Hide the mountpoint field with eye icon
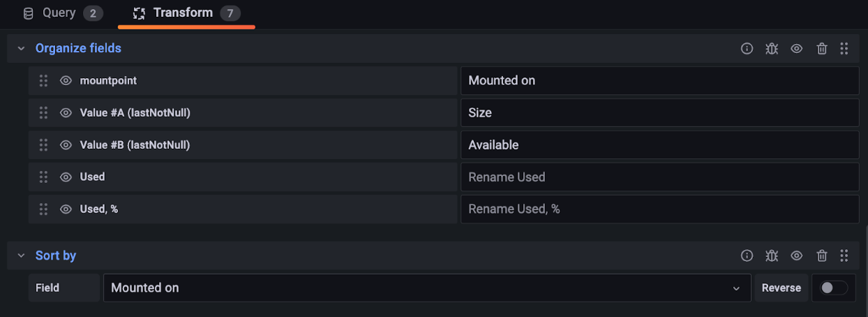The height and width of the screenshot is (317, 868). pyautogui.click(x=66, y=81)
